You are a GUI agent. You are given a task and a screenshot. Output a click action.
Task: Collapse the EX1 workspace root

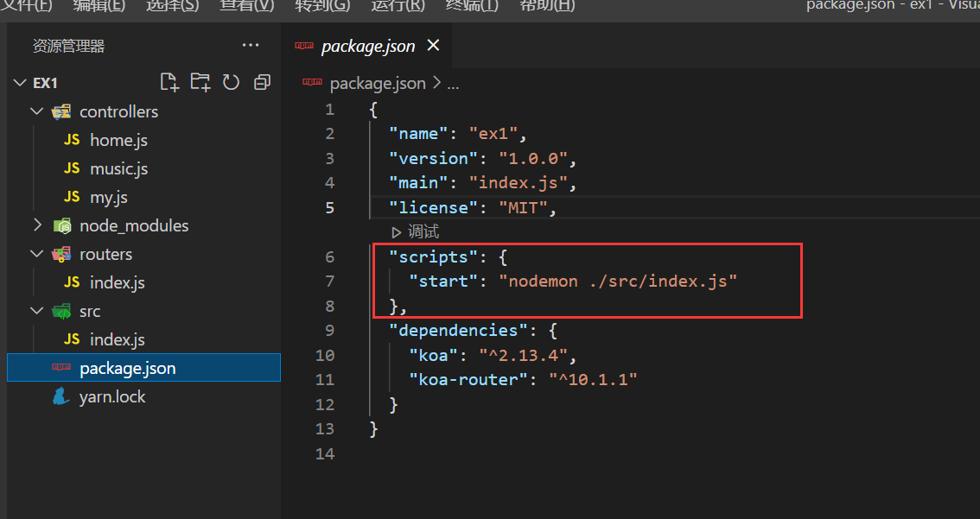(20, 82)
